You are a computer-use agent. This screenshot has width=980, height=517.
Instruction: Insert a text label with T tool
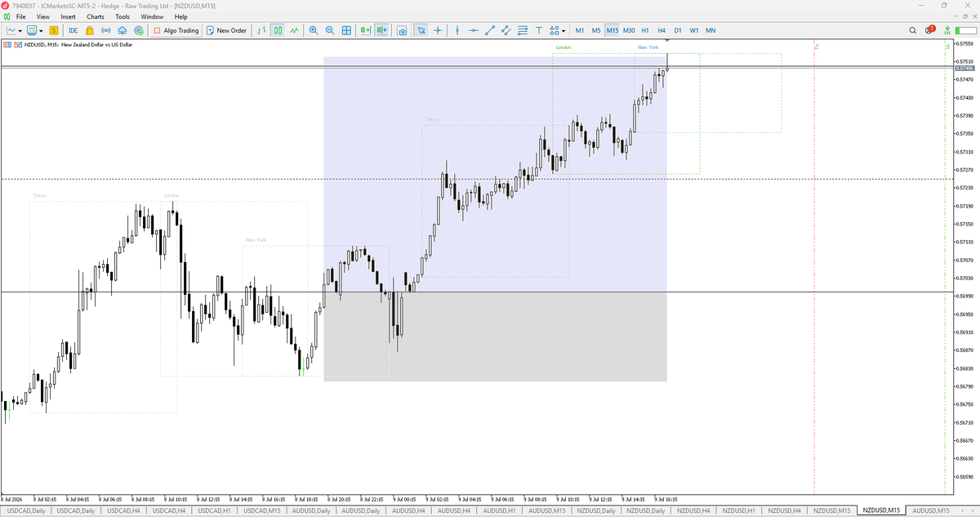[539, 30]
